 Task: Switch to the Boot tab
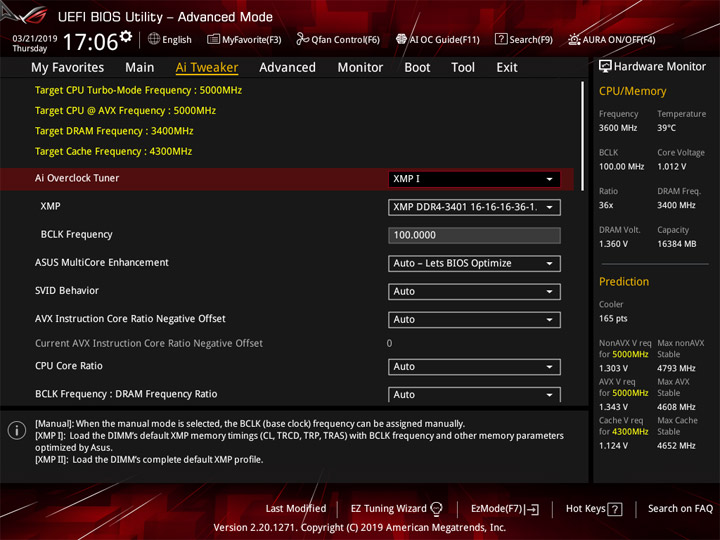click(x=417, y=68)
